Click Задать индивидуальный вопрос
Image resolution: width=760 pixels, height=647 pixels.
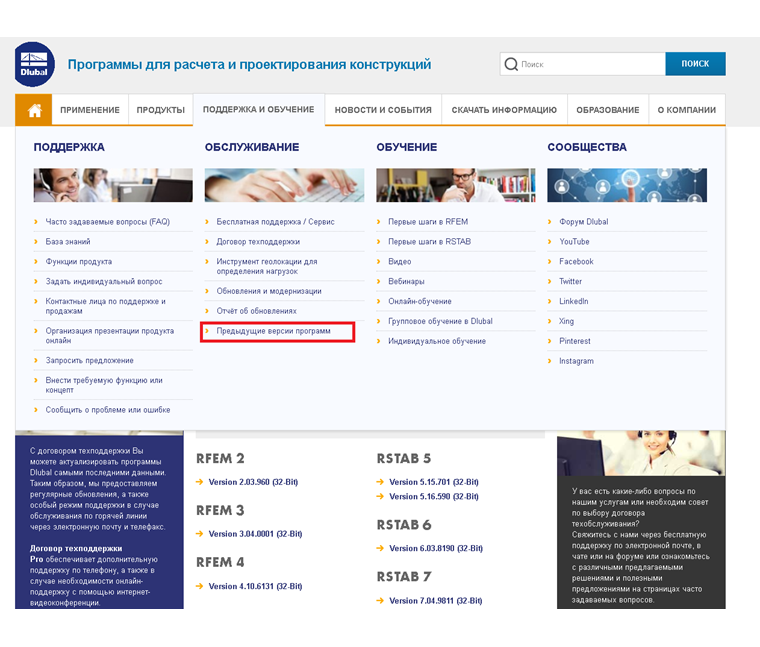tap(104, 282)
